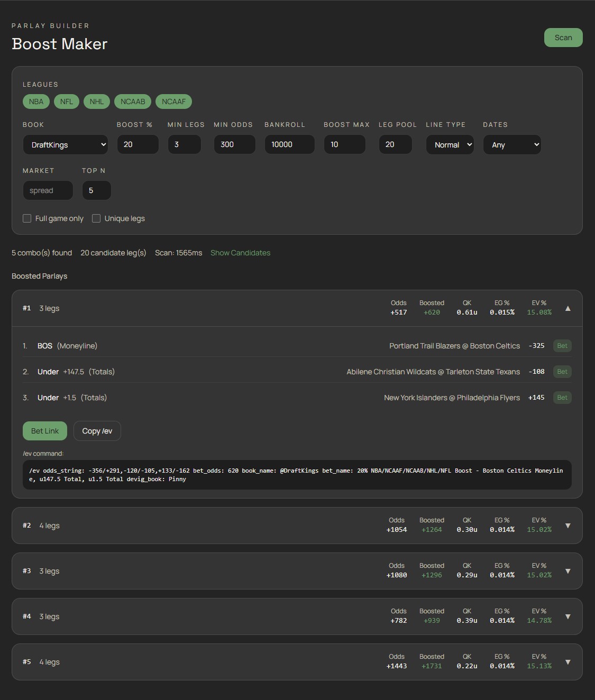This screenshot has width=595, height=700.
Task: Click Bet for the BOS Moneyline leg
Action: tap(562, 346)
